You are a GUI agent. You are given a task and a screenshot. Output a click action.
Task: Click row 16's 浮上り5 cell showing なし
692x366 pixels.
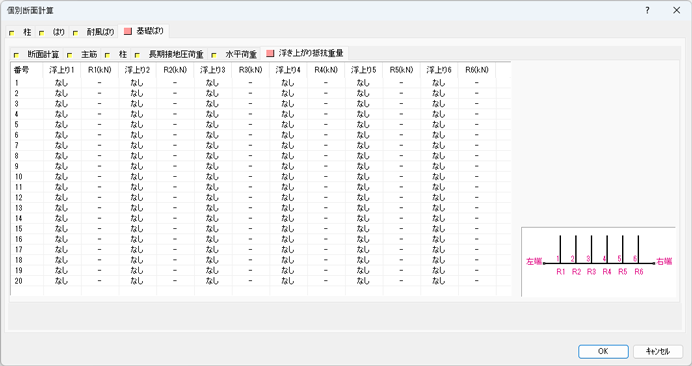point(364,239)
